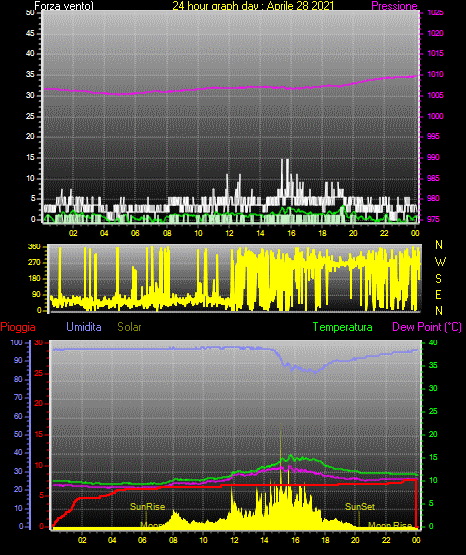Click the 35 value on the green temperature axis
Screen dimensions: 466x555
point(433,365)
